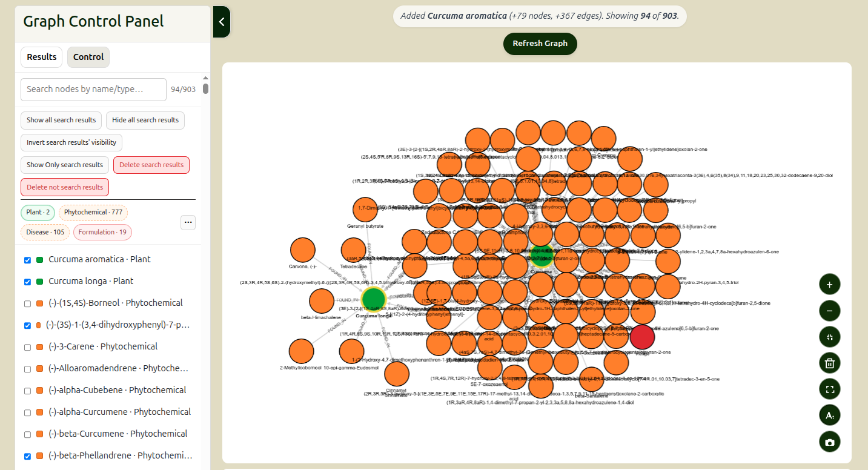Filter by Phytochemical · 777 chip

point(93,213)
